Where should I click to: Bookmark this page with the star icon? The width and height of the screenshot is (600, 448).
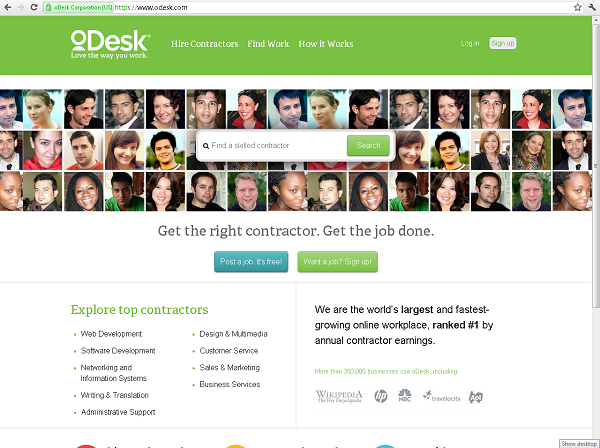pyautogui.click(x=577, y=7)
